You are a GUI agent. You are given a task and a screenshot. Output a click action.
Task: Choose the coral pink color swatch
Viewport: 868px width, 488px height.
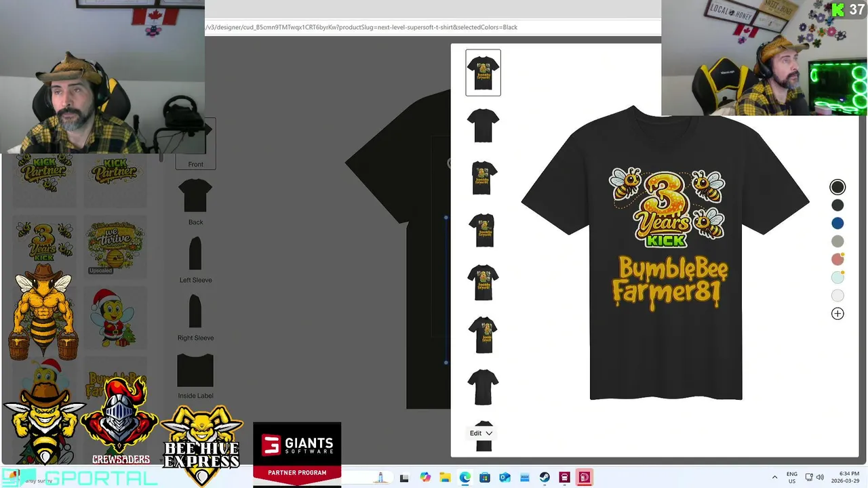coord(837,260)
